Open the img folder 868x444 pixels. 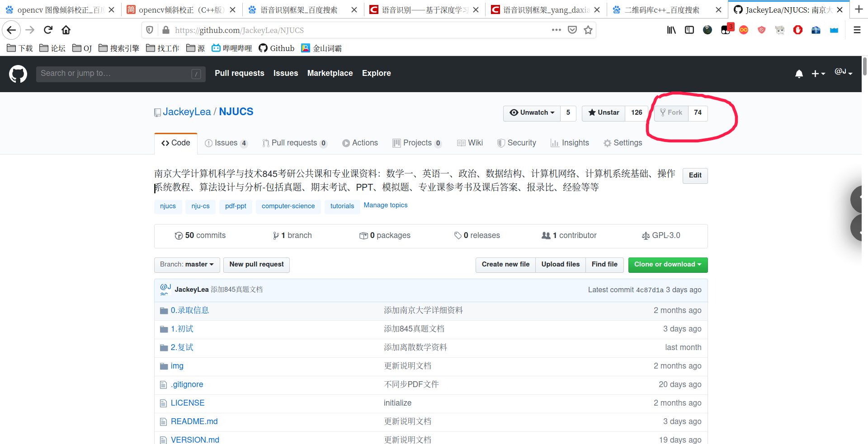tap(177, 366)
